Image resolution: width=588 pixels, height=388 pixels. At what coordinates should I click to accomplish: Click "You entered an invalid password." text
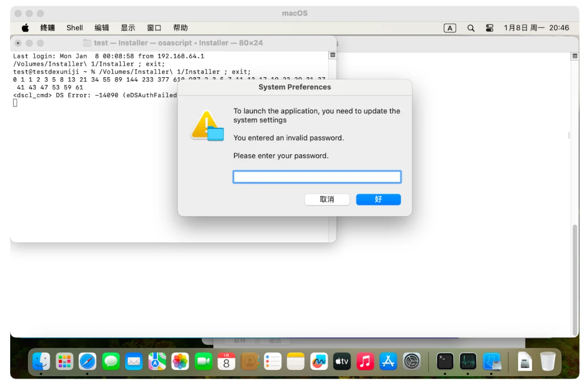tap(288, 138)
